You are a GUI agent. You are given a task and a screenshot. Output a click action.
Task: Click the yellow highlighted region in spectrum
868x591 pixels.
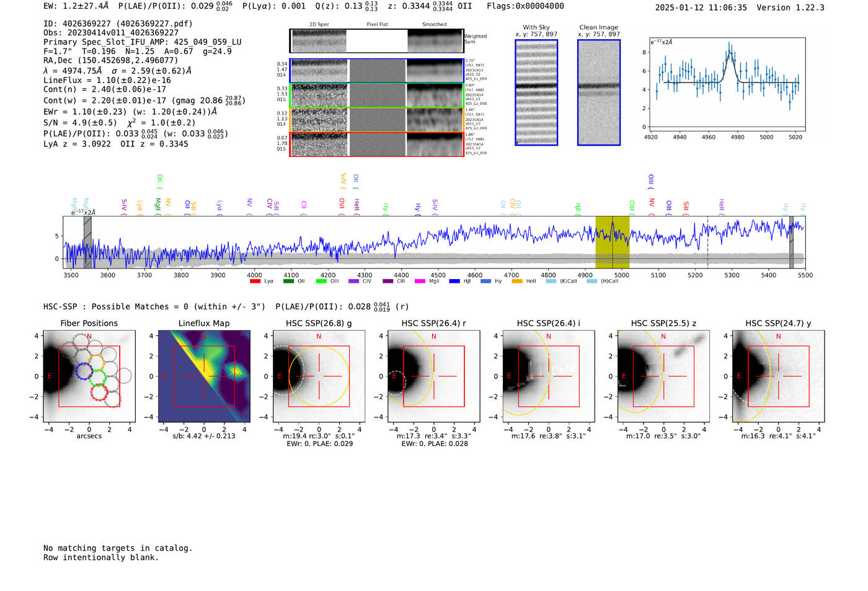[613, 242]
